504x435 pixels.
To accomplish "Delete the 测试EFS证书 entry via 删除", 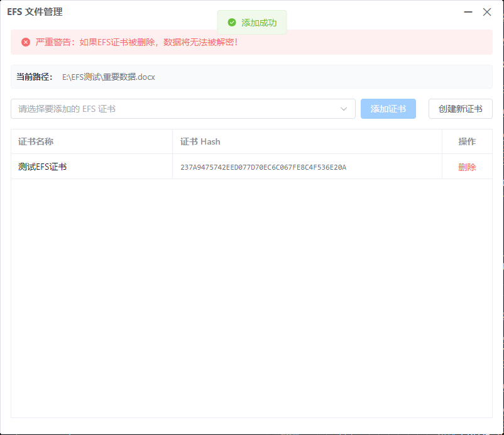I will click(467, 167).
